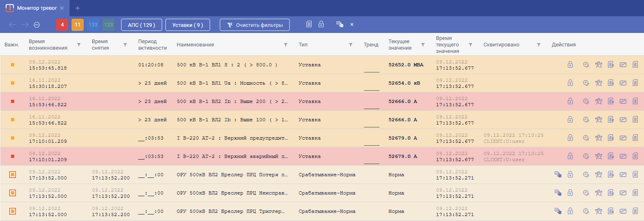Open the Время возникновения column filter
Image resolution: width=644 pixels, height=221 pixels.
[x=79, y=45]
